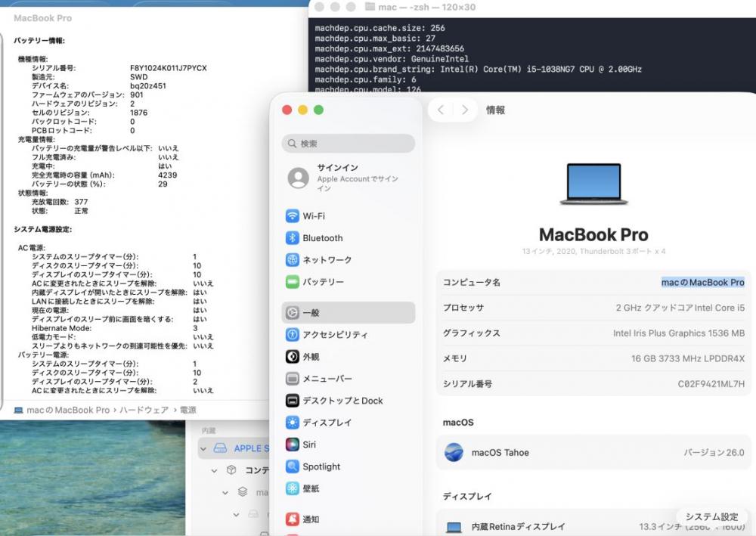Collapse the volume group under the container
The image size is (756, 536).
[x=225, y=492]
